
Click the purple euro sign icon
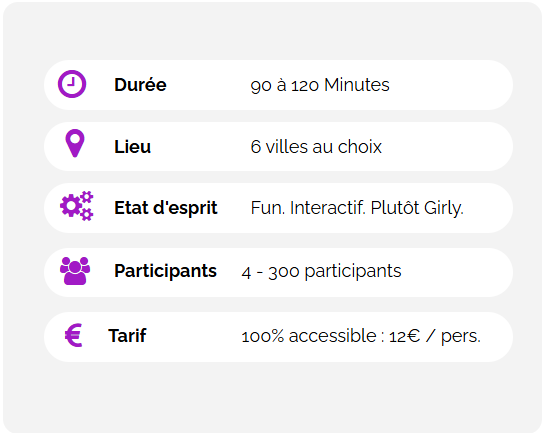point(74,335)
